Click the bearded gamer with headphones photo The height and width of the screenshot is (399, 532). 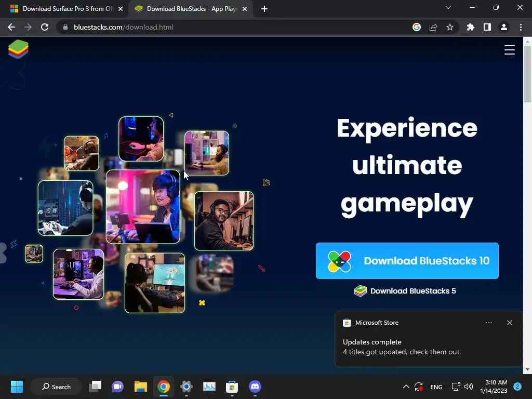coord(224,221)
